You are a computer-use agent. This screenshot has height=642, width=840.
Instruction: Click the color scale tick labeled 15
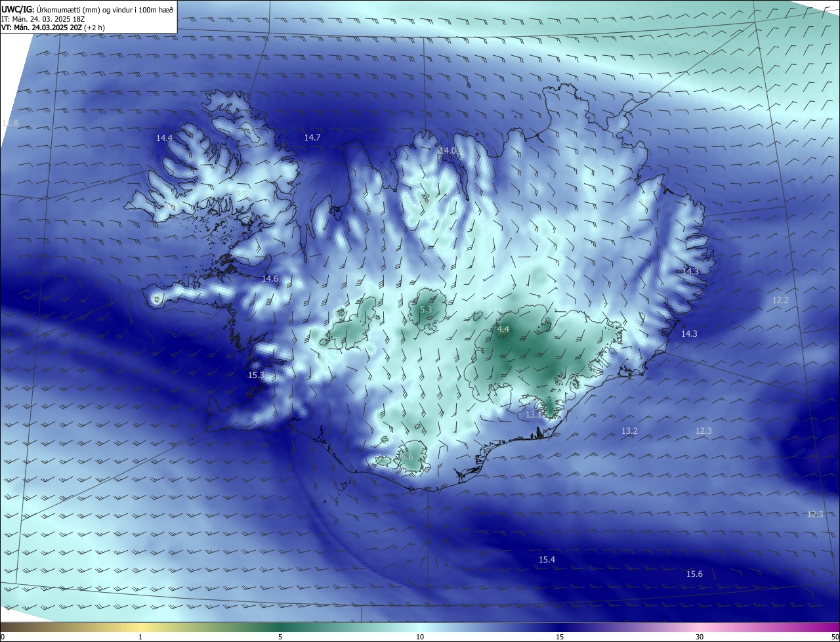[x=560, y=637]
